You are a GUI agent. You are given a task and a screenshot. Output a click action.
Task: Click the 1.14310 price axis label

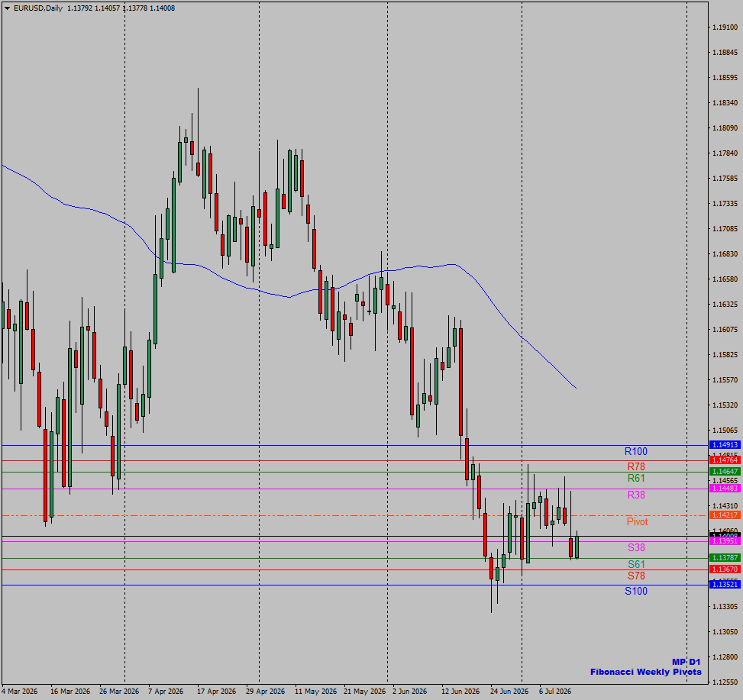(725, 506)
